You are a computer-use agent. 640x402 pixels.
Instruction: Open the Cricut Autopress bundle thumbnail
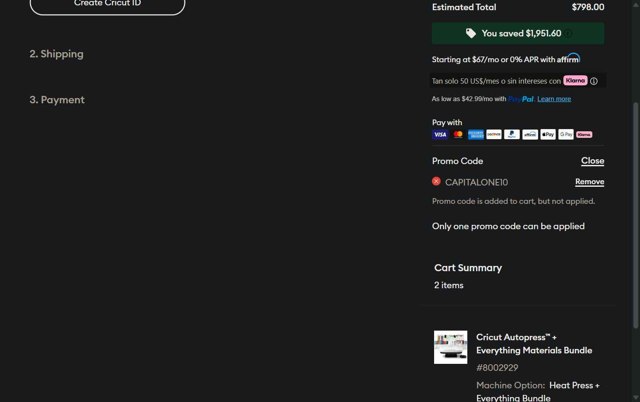coord(451,347)
